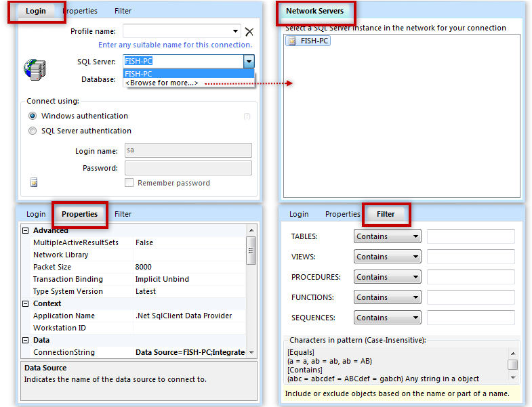Choose <Browse for more...> in server list
532x407 pixels.
[163, 83]
